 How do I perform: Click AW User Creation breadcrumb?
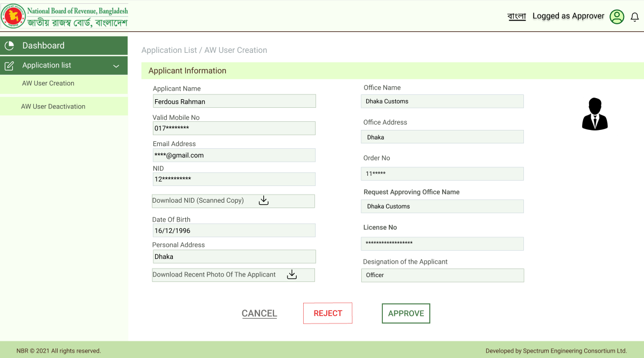pos(236,50)
